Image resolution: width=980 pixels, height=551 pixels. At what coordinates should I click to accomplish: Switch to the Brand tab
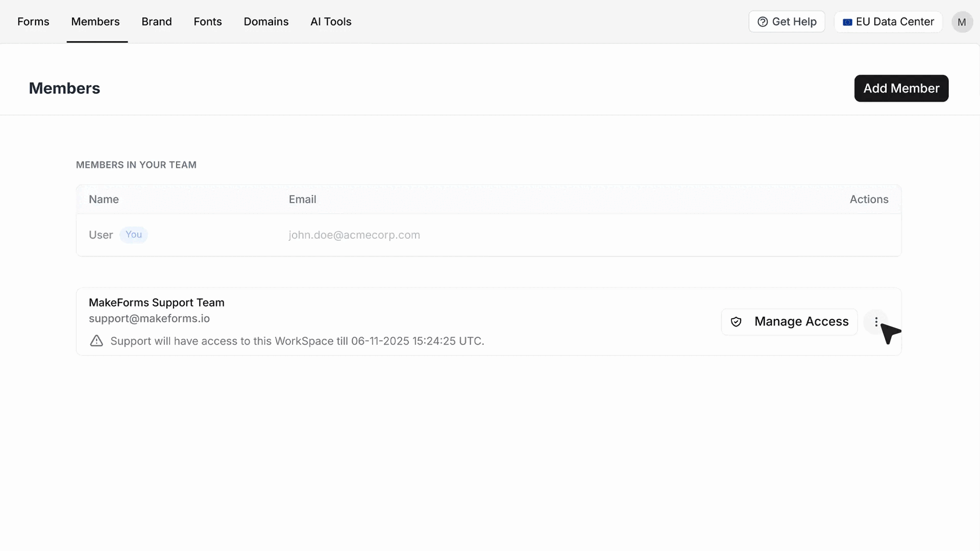pyautogui.click(x=157, y=21)
